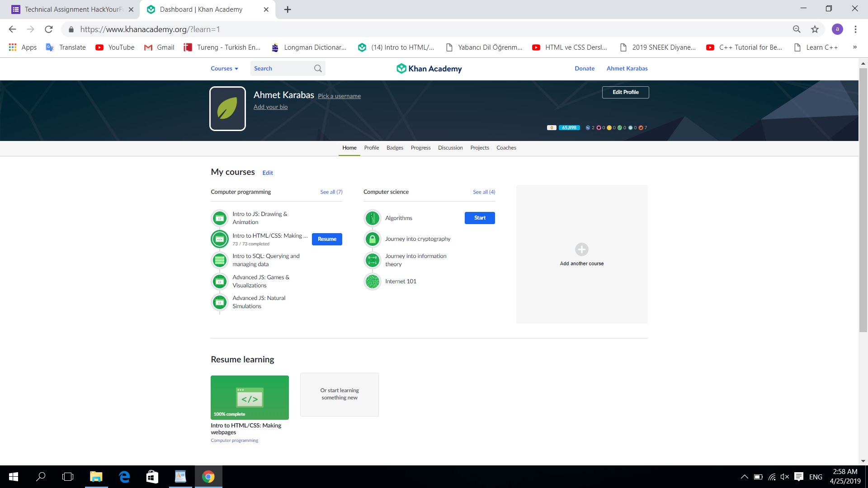Switch to Technical Assignment HackYourFuture browser tab

[72, 9]
